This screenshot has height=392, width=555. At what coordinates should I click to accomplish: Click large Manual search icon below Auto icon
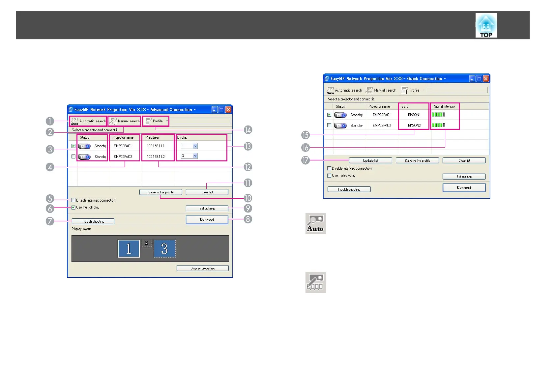point(316,282)
